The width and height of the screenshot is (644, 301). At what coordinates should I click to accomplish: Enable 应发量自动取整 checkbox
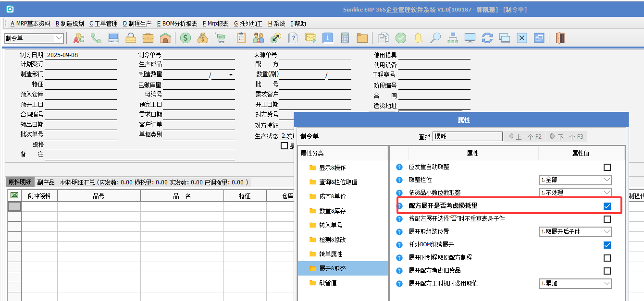(x=607, y=167)
